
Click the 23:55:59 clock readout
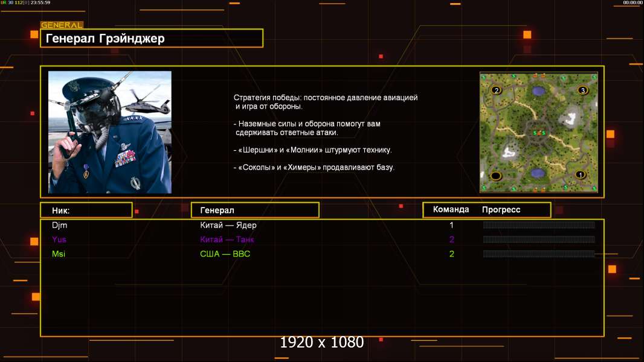40,2
